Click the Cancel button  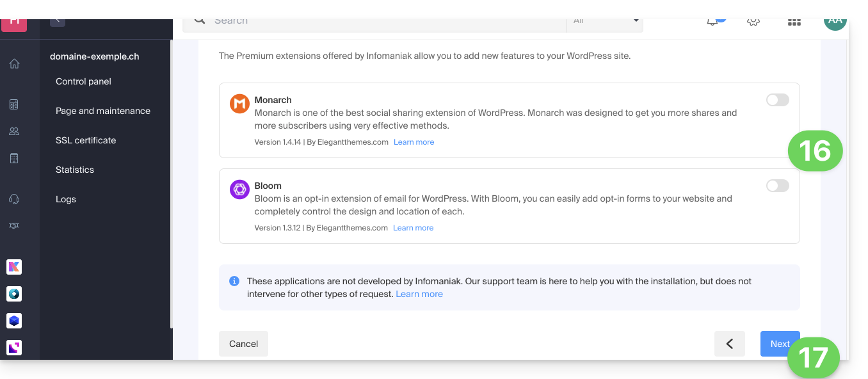click(243, 344)
